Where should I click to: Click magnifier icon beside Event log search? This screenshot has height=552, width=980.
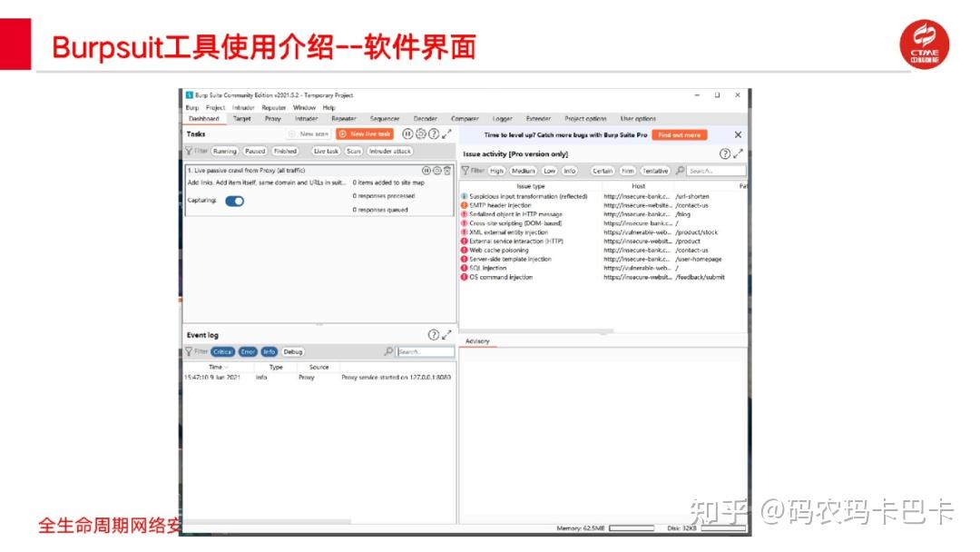[388, 351]
